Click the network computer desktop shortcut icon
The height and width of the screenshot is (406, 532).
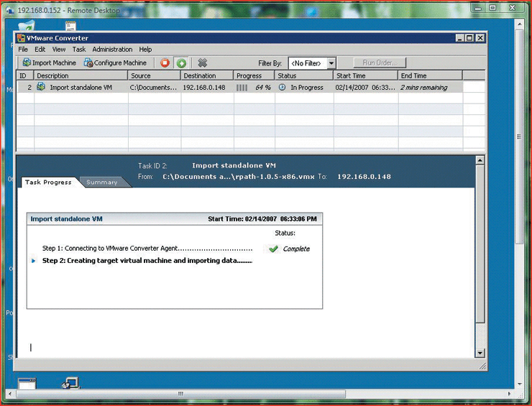[x=71, y=383]
